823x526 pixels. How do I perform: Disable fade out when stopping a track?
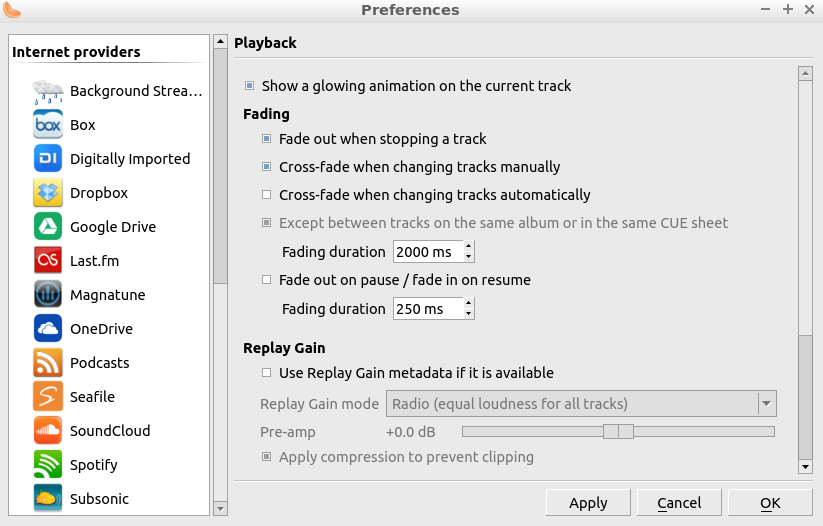pyautogui.click(x=267, y=139)
